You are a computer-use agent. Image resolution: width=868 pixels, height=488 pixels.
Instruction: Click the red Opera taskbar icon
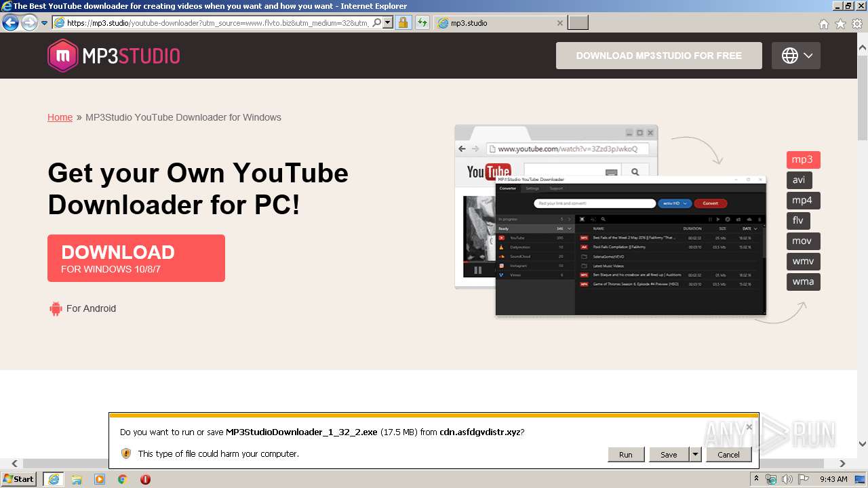[145, 479]
